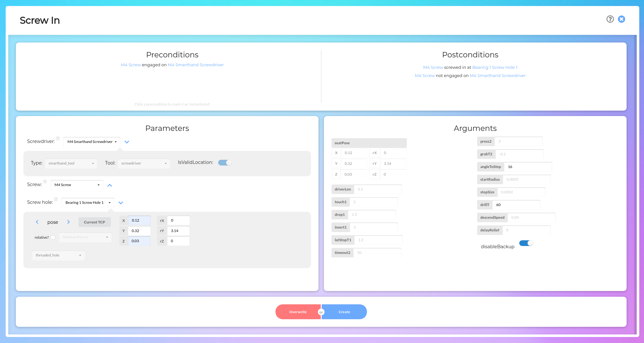Collapse the Screwdriver details chevron
This screenshot has height=343, width=644.
(x=127, y=142)
